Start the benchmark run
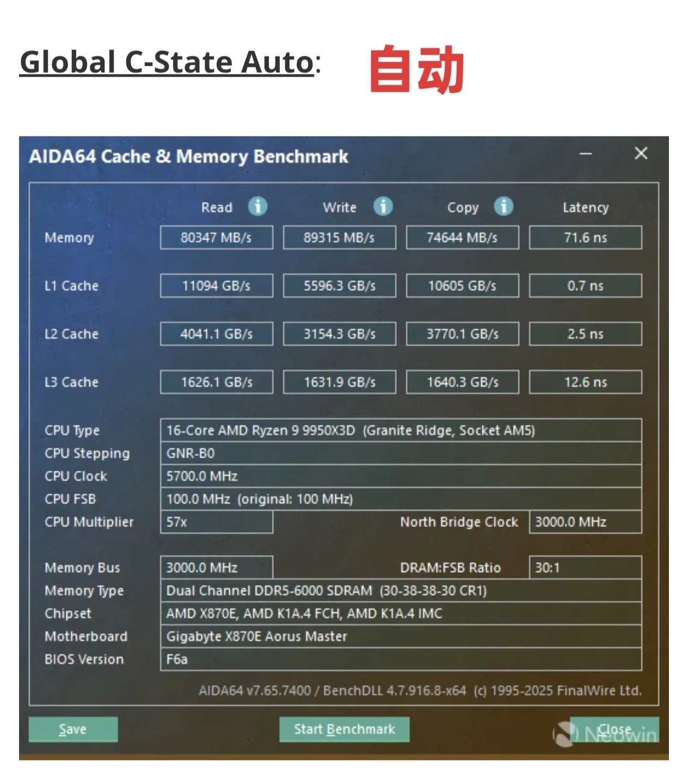The width and height of the screenshot is (688, 784). point(344,729)
